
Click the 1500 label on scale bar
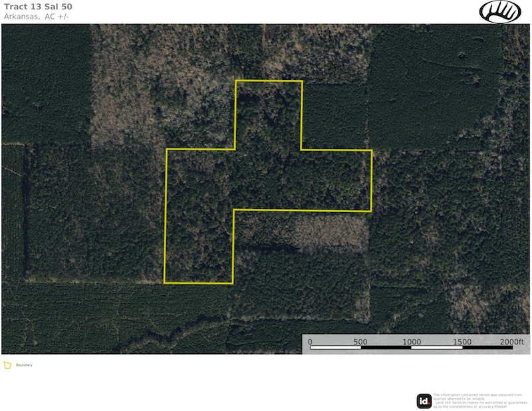[462, 342]
